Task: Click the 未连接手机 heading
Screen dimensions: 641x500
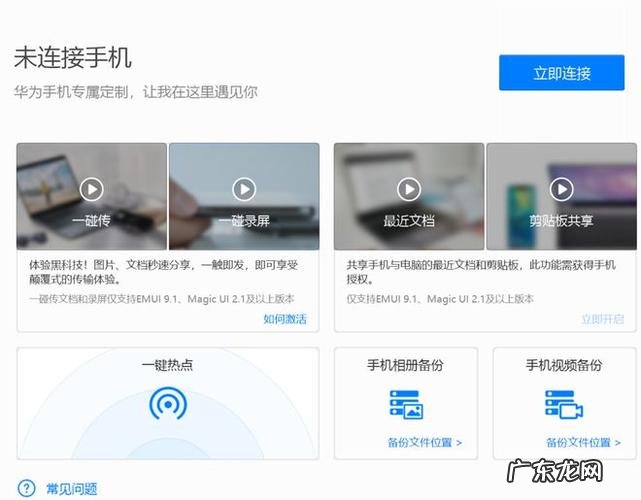Action: 73,57
